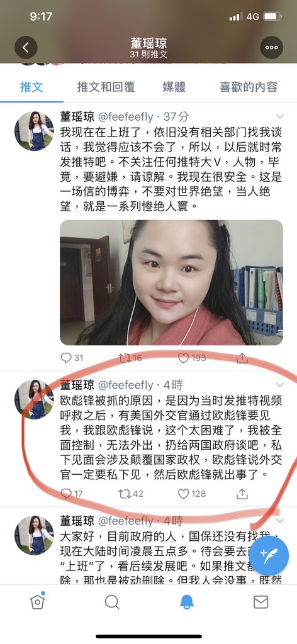The height and width of the screenshot is (644, 297).
Task: Tap the back arrow button
Action: [25, 47]
